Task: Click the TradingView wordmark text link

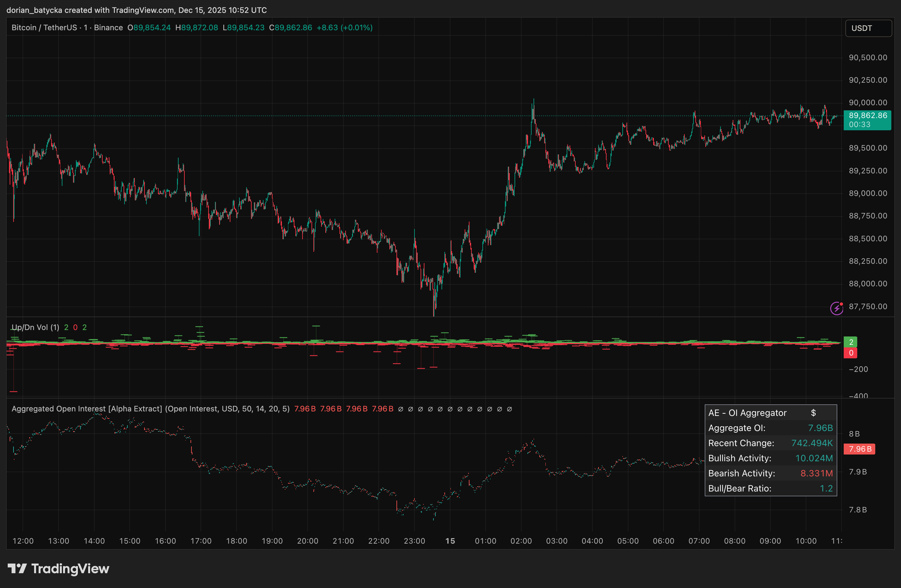Action: click(70, 569)
